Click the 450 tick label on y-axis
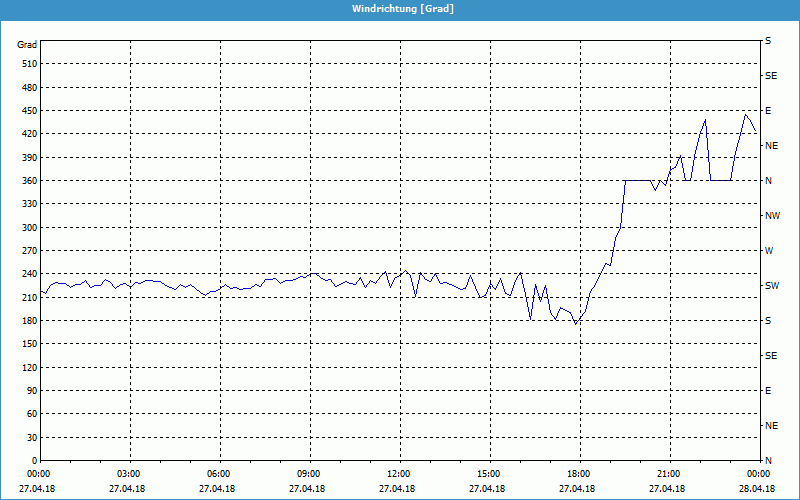 pyautogui.click(x=28, y=111)
